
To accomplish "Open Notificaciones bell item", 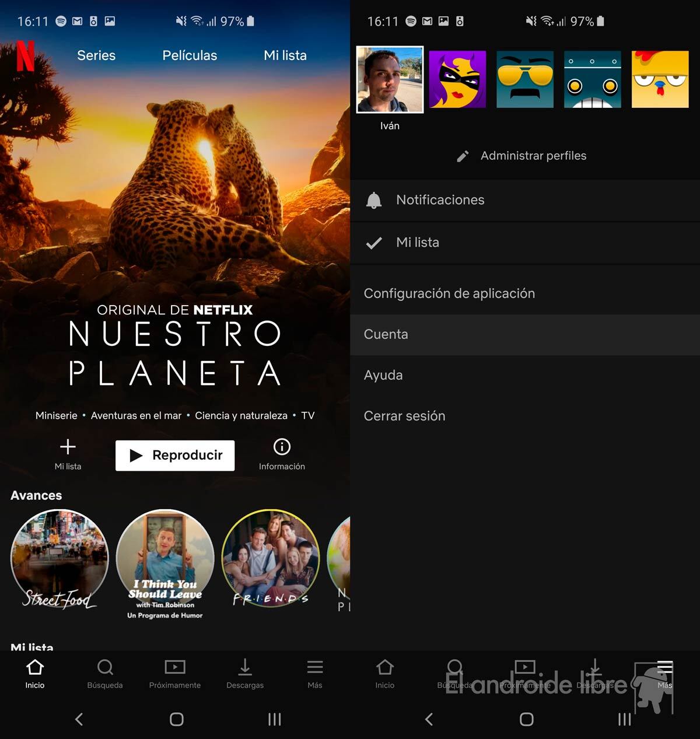I will pos(440,200).
